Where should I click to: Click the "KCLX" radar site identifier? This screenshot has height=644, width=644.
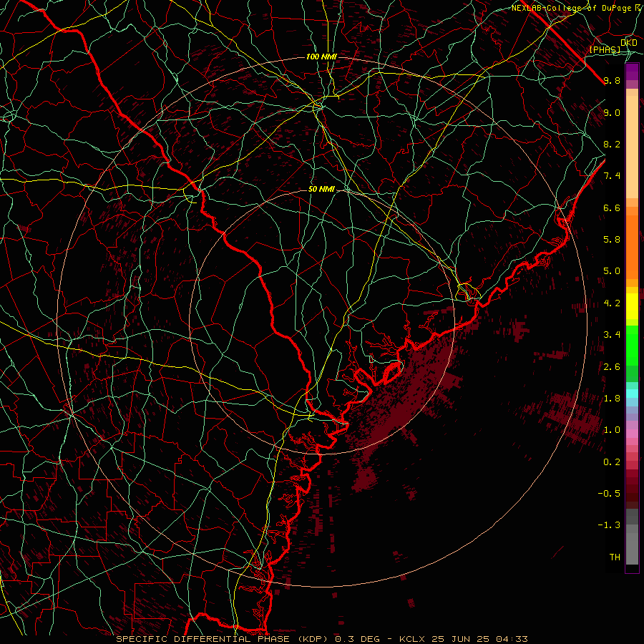coord(412,639)
